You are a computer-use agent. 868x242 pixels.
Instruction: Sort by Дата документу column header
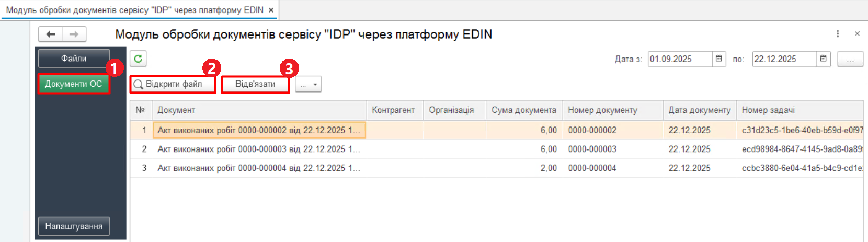click(699, 110)
